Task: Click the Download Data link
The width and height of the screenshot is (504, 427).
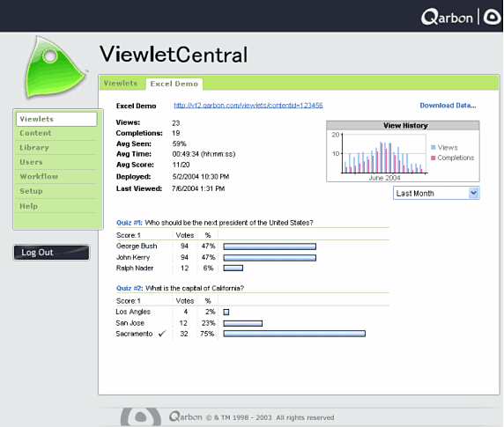Action: point(448,106)
